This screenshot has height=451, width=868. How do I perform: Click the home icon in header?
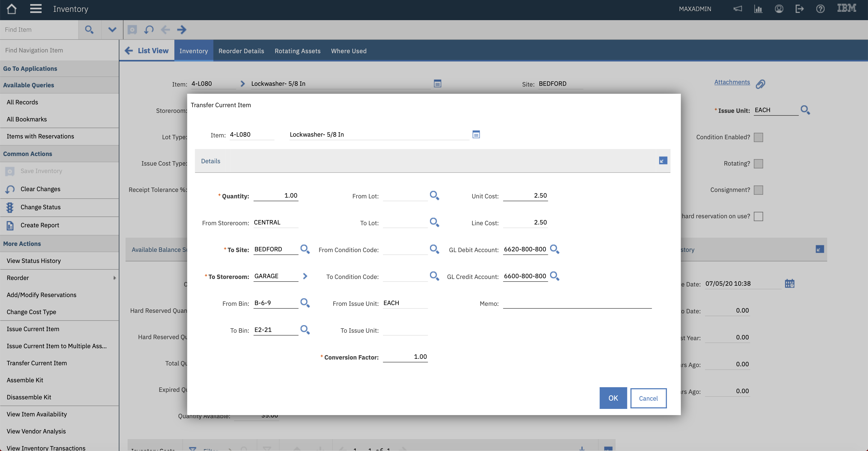point(11,9)
